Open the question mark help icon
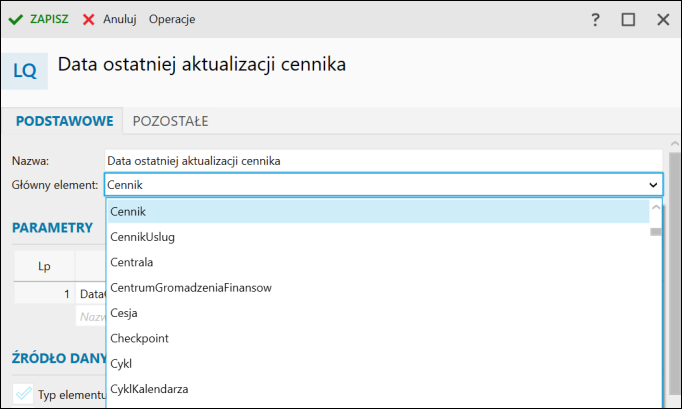Viewport: 682px width, 409px height. pyautogui.click(x=595, y=19)
